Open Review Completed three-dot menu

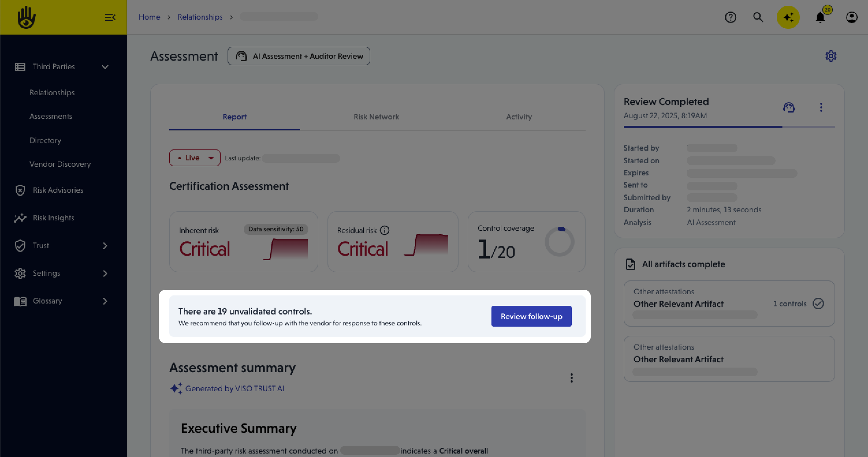pyautogui.click(x=821, y=107)
